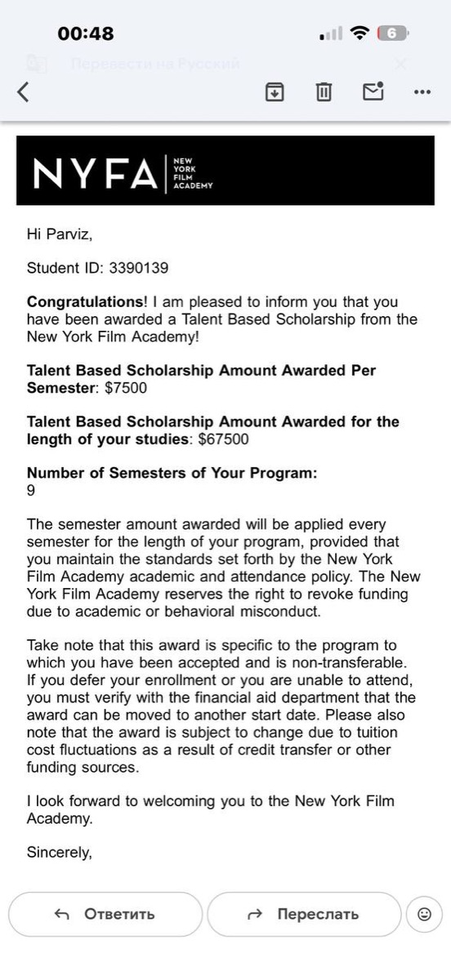This screenshot has height=980, width=451.
Task: Go back using the left chevron
Action: point(23,91)
